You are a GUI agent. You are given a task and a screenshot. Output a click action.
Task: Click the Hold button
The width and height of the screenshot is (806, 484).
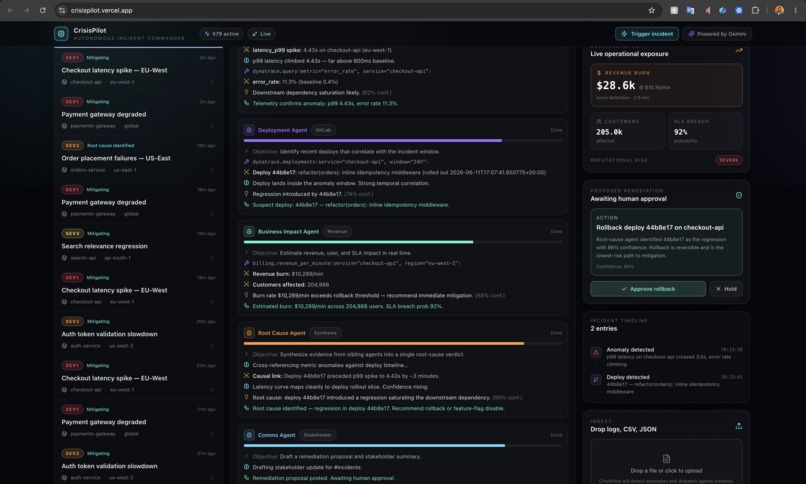tap(726, 289)
